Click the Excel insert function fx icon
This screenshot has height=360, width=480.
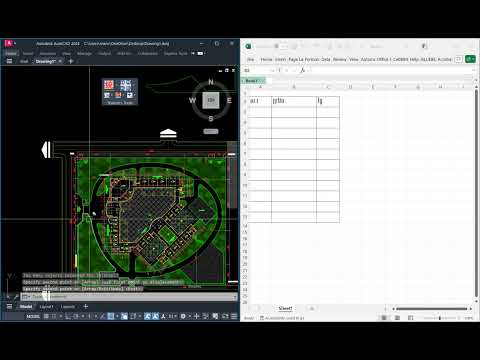(302, 70)
